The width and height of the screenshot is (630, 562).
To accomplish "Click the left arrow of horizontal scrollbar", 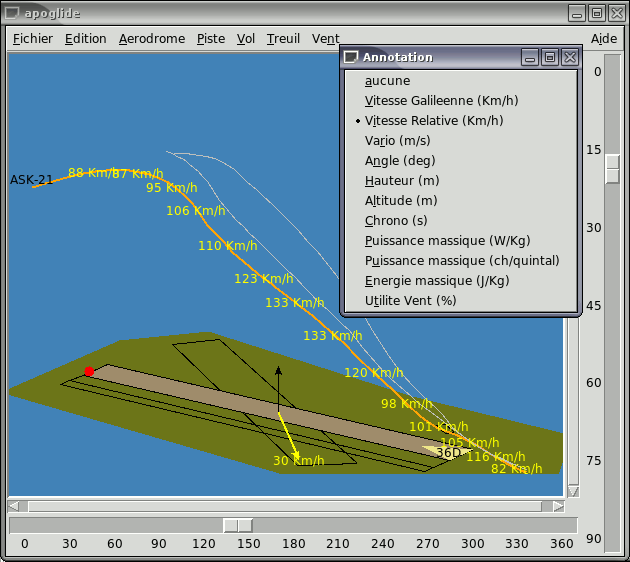I will (14, 506).
